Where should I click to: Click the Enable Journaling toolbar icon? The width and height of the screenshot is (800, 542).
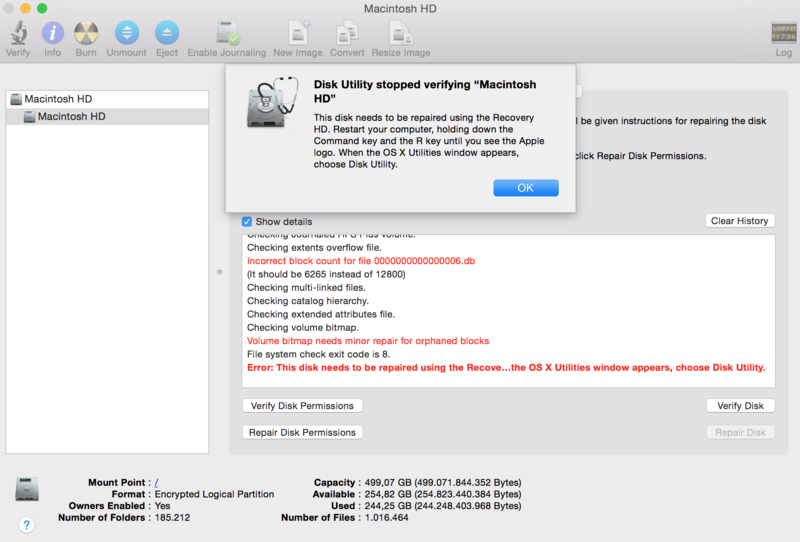pos(227,33)
